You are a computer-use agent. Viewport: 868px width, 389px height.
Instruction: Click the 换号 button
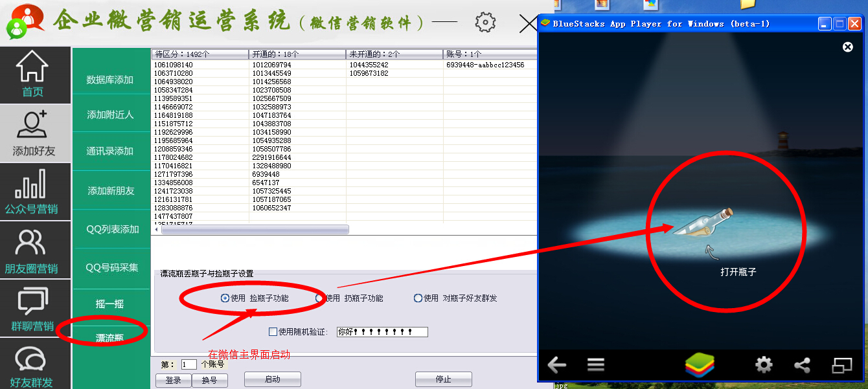pyautogui.click(x=210, y=380)
